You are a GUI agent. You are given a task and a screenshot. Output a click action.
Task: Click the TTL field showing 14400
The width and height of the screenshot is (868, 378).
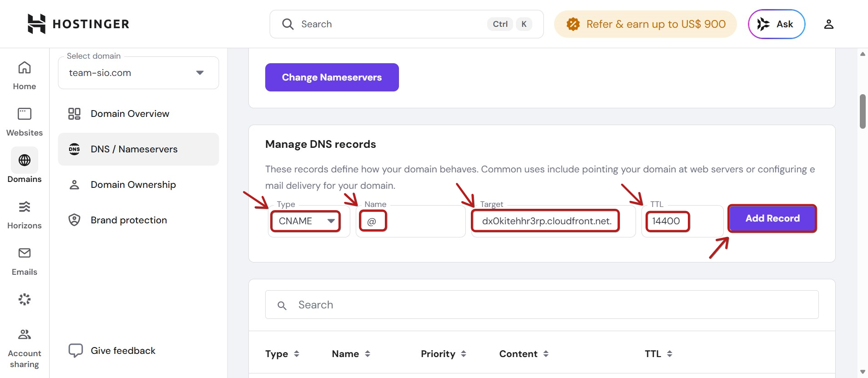click(x=682, y=221)
